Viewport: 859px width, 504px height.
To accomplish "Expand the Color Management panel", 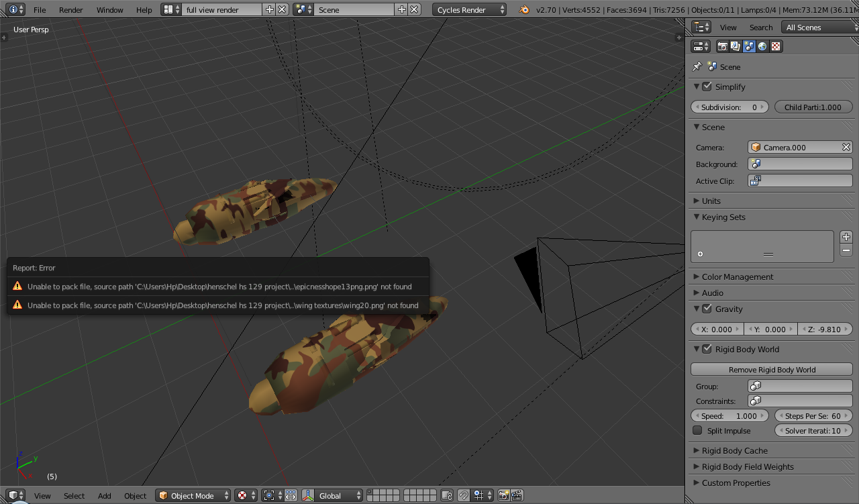I will [737, 276].
